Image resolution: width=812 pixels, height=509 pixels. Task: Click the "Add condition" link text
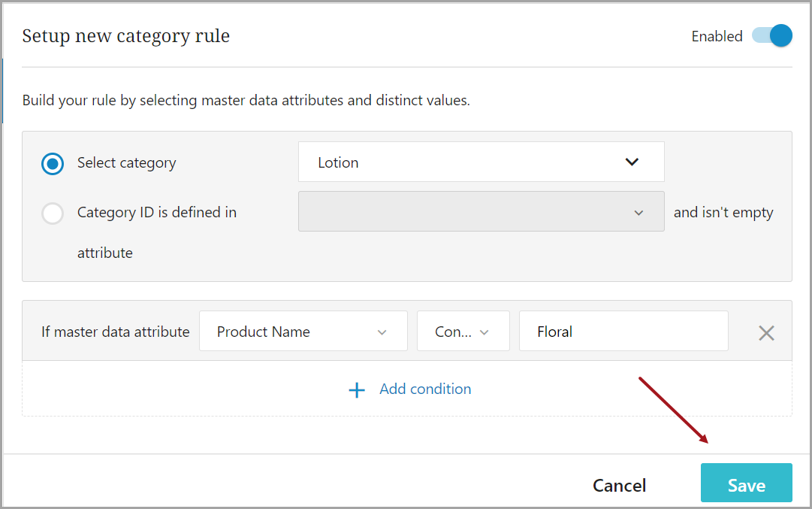click(x=425, y=389)
